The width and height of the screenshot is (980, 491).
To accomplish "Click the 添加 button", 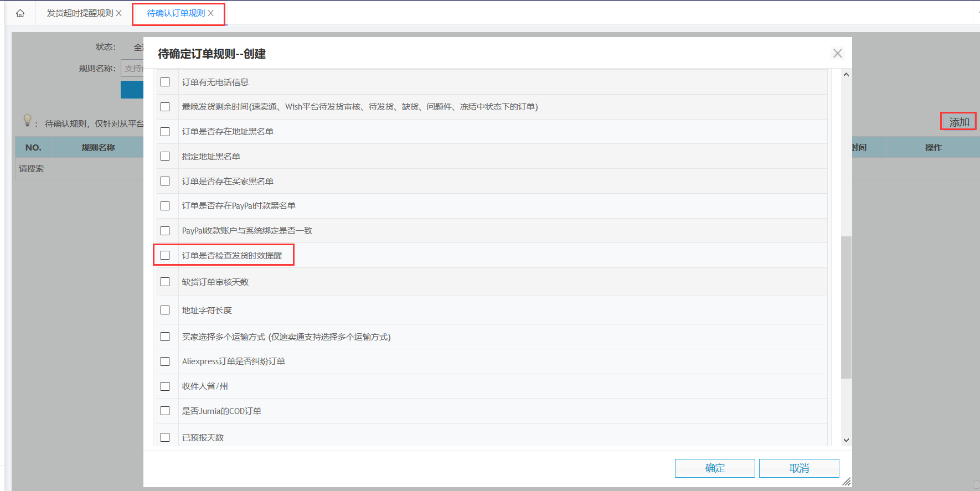I will [x=959, y=122].
